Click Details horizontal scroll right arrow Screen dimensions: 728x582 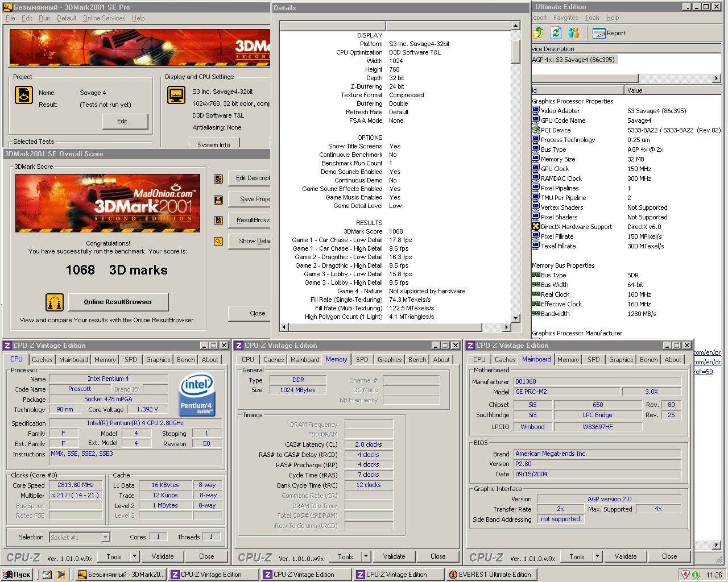tap(506, 327)
